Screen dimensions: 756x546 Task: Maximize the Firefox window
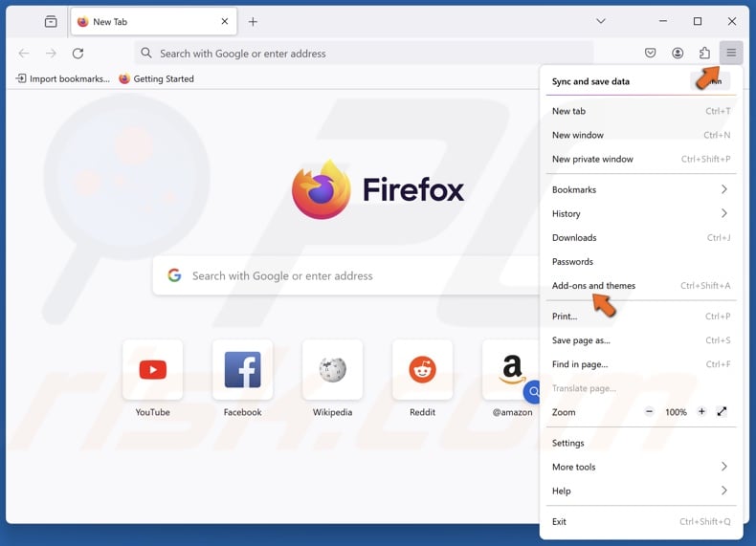(698, 21)
